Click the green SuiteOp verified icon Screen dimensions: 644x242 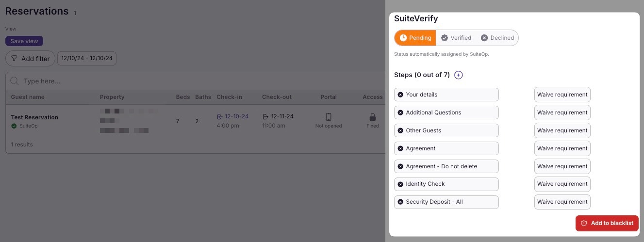coord(14,126)
